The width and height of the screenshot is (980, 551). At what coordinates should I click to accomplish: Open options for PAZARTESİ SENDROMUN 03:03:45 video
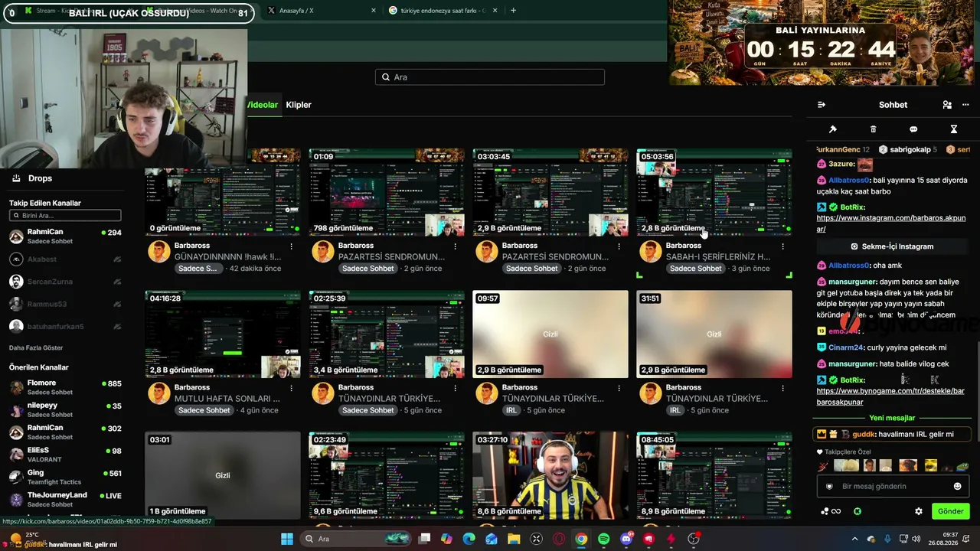coord(619,246)
